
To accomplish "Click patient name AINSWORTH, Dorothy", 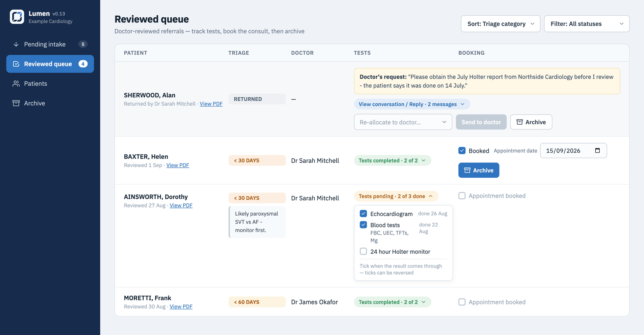I will (x=156, y=197).
